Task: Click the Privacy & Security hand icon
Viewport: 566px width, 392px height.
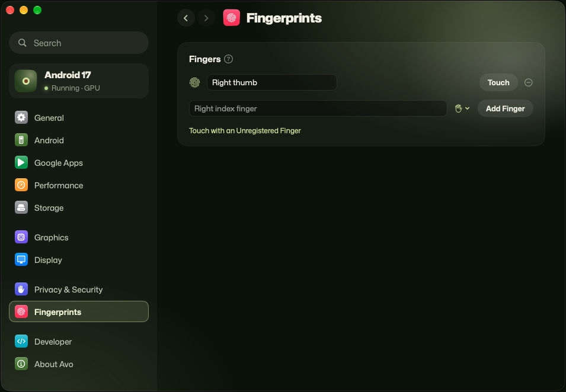Action: (21, 289)
